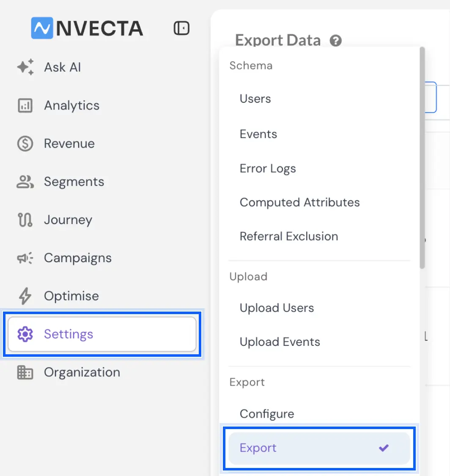The height and width of the screenshot is (476, 450).
Task: Click the NVECTA brand name
Action: [99, 29]
